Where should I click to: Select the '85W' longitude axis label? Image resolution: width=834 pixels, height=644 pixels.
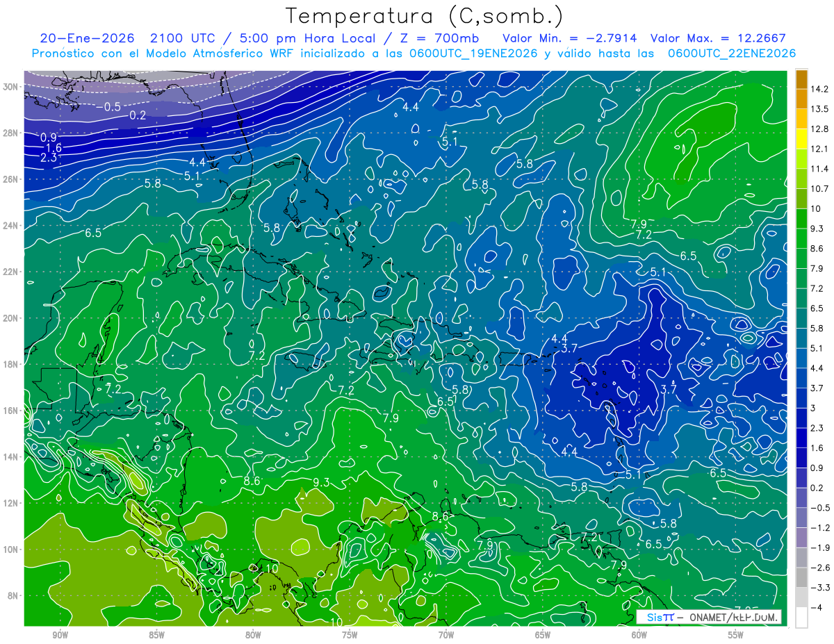coord(156,634)
